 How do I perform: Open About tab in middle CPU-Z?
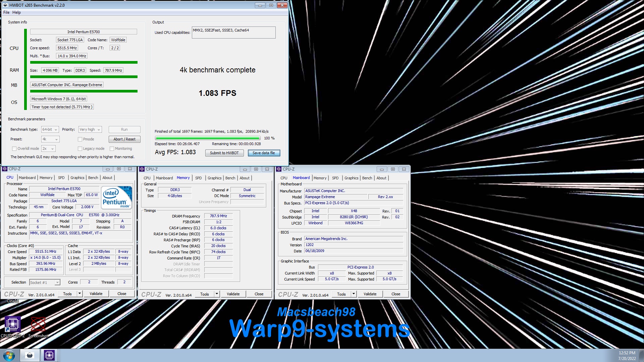pos(245,178)
